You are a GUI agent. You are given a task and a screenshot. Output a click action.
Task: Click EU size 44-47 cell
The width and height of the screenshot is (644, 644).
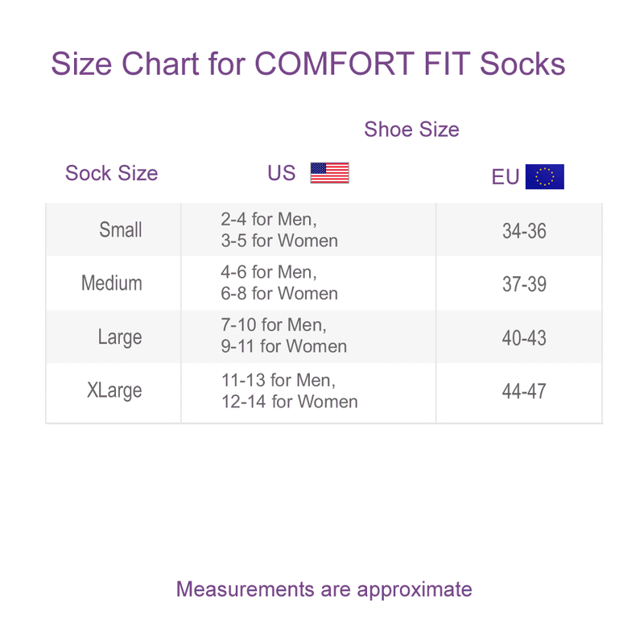[x=524, y=391]
